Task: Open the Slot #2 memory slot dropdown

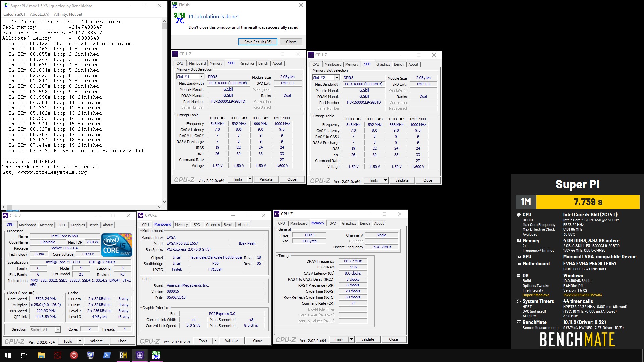Action: point(337,78)
